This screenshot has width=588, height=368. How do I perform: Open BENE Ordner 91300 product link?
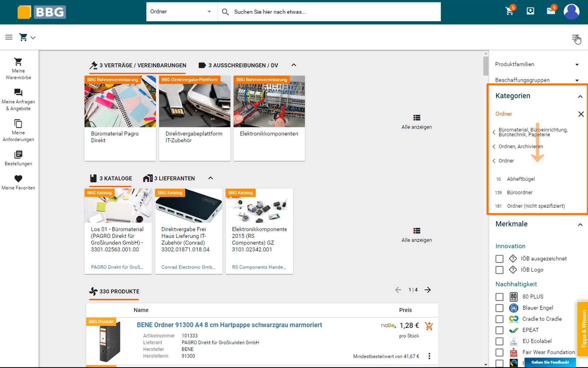(229, 325)
